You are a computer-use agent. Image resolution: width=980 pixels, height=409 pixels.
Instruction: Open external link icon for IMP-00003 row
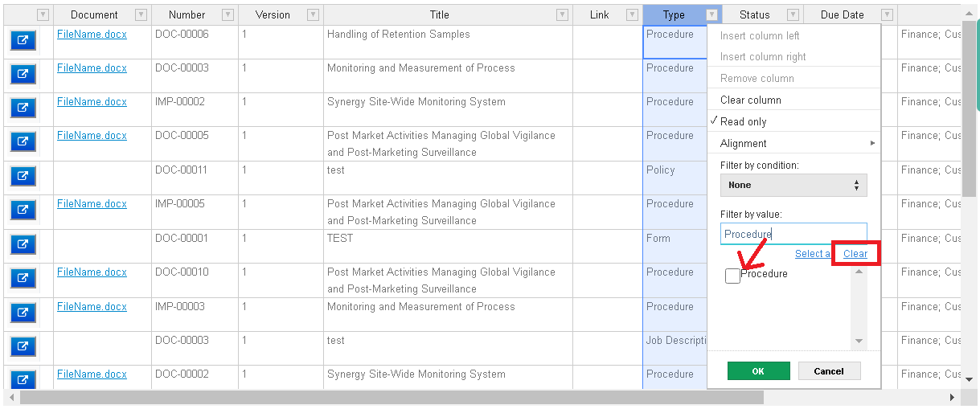[x=23, y=313]
